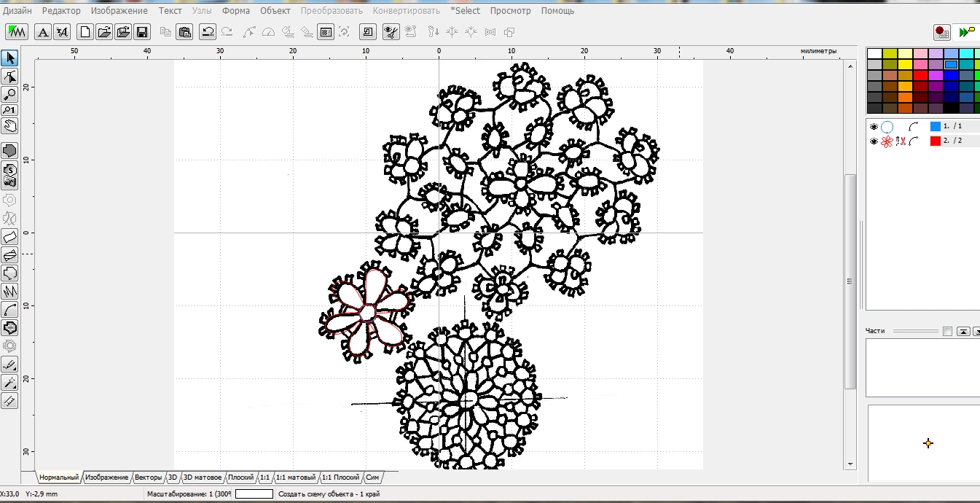Choose the measuring ruler tool
The height and width of the screenshot is (503, 980).
(x=10, y=400)
